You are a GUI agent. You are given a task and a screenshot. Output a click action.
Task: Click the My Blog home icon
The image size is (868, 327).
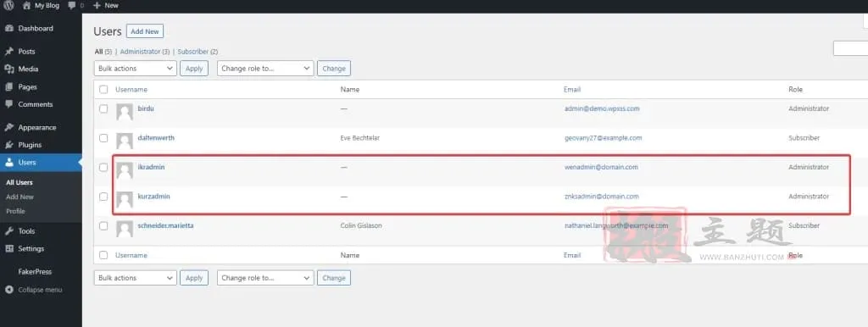click(26, 6)
